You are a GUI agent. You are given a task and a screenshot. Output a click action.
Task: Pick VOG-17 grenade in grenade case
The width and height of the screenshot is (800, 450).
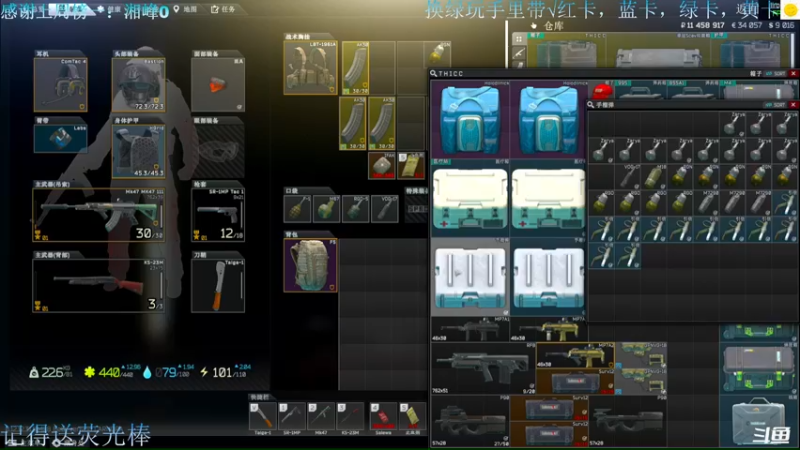tap(628, 177)
